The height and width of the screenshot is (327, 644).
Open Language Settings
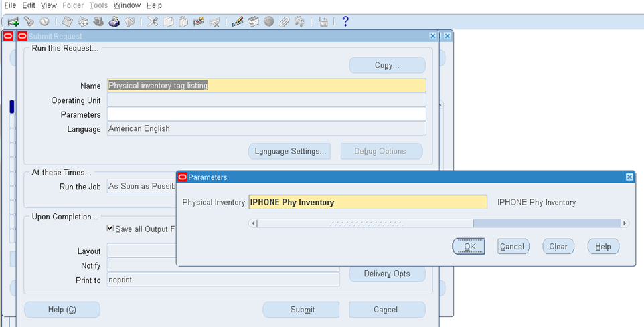[290, 151]
